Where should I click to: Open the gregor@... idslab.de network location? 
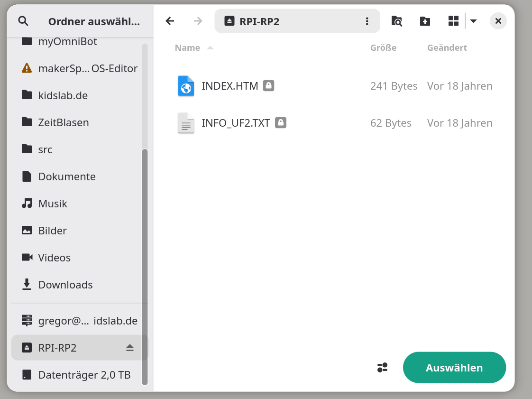click(80, 321)
